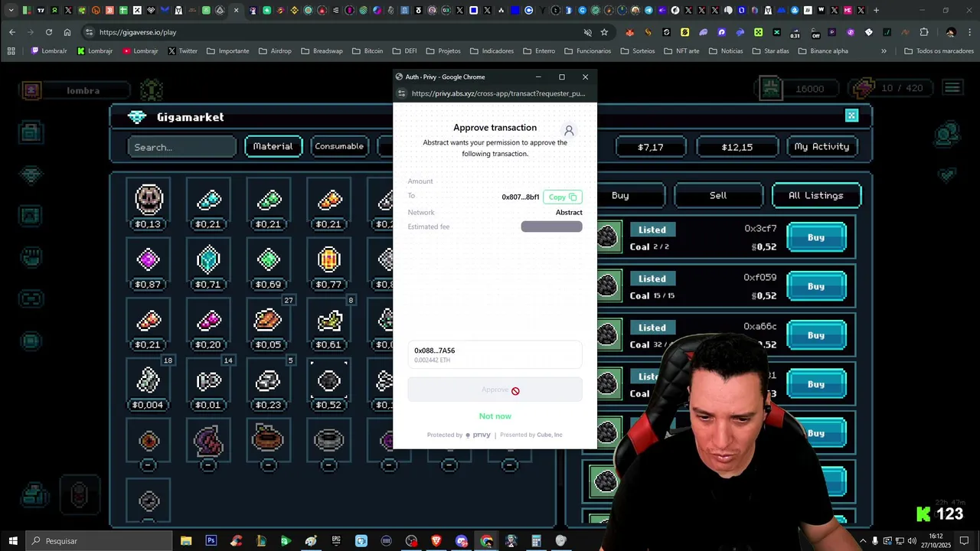Viewport: 980px width, 551px height.
Task: Close the Gigamarket panel
Action: (x=851, y=116)
